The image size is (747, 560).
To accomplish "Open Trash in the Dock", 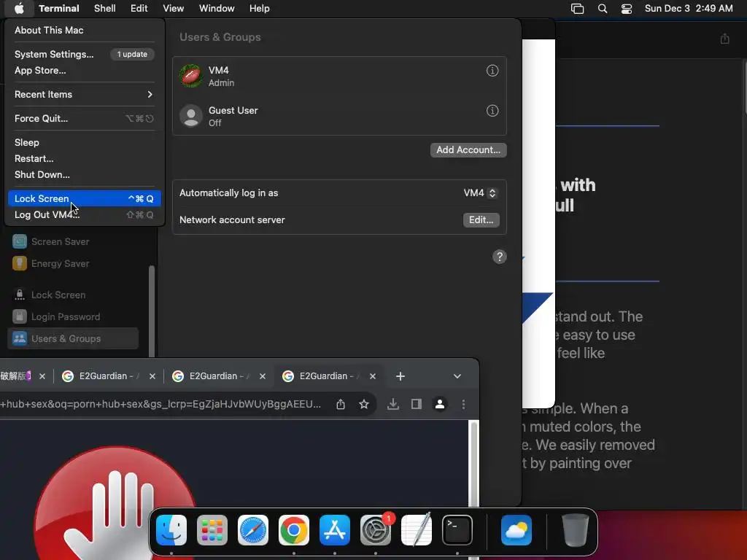I will 576,530.
